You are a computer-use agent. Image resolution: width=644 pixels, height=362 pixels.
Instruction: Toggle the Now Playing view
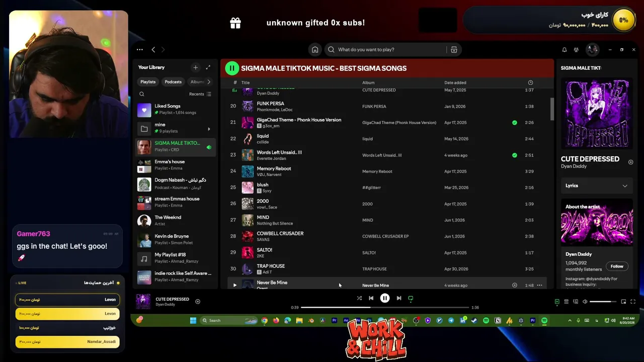click(557, 302)
